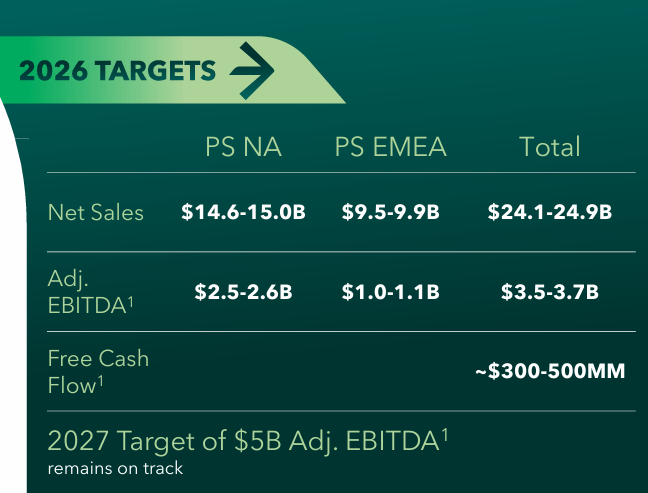The width and height of the screenshot is (648, 493).
Task: Select the PS EMEA net sales value $9.5-9.9B
Action: click(391, 212)
